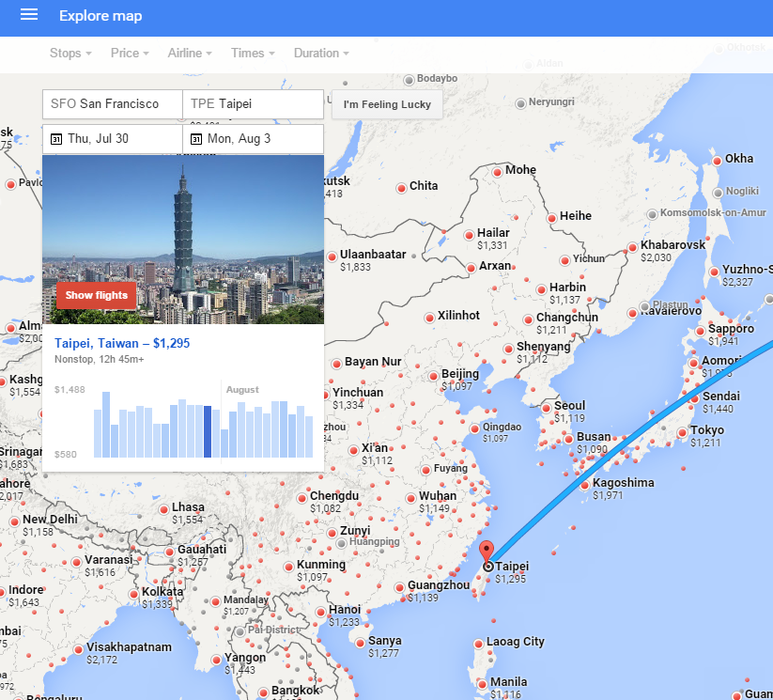Image resolution: width=773 pixels, height=700 pixels.
Task: Click the Show flights button
Action: click(96, 295)
